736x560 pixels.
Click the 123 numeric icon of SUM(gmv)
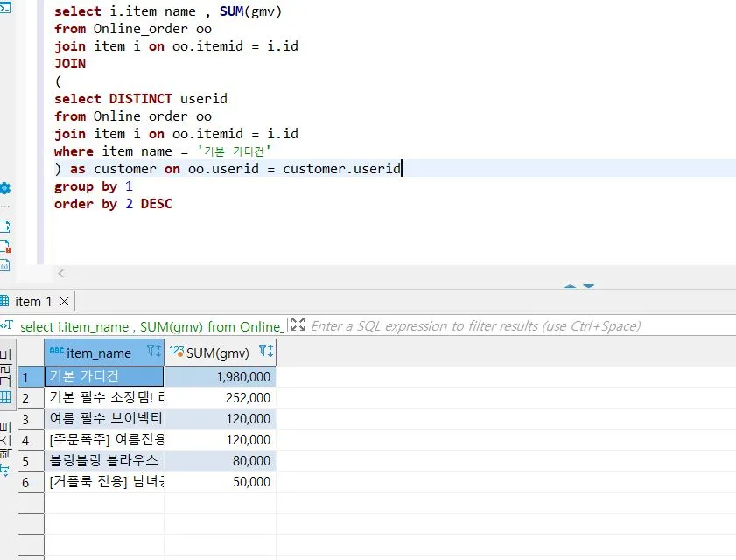177,351
